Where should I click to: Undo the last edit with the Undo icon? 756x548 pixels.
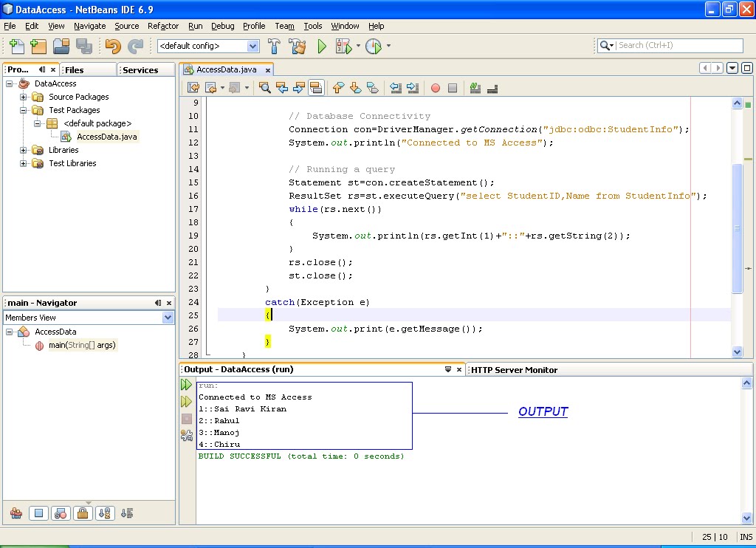point(111,46)
